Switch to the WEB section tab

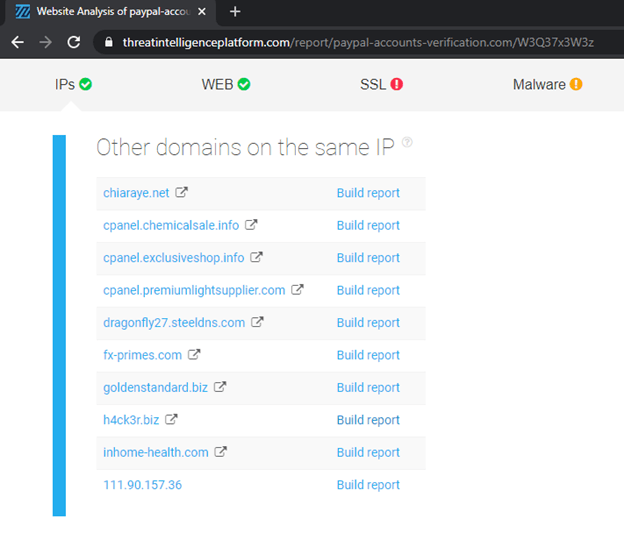click(226, 84)
